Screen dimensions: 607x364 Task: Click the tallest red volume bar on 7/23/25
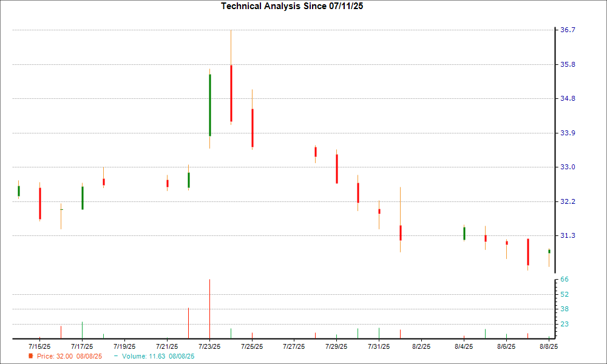coord(210,309)
